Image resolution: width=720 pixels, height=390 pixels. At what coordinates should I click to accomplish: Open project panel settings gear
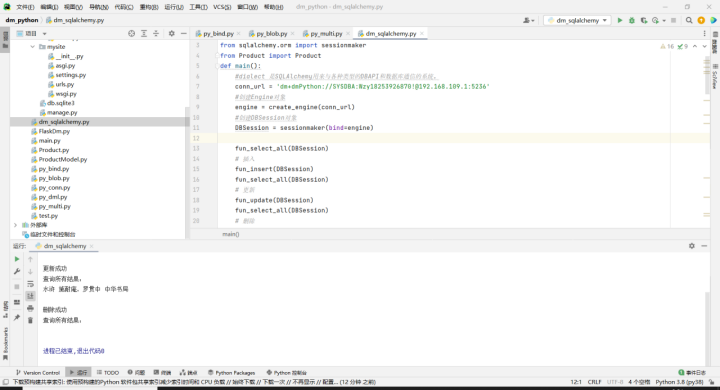(171, 34)
